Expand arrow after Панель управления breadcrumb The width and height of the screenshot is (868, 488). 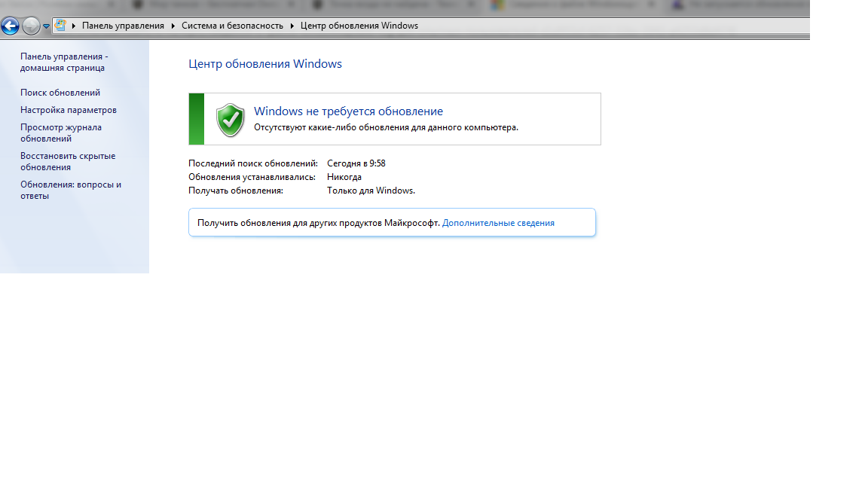[173, 26]
